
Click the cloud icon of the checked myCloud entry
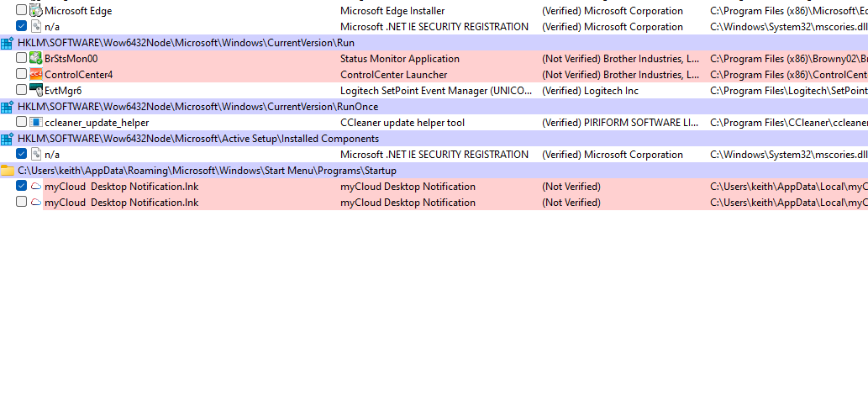[x=36, y=186]
